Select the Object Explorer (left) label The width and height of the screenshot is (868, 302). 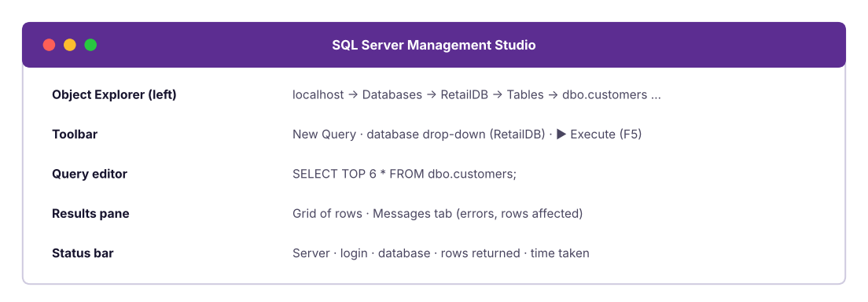pos(114,94)
